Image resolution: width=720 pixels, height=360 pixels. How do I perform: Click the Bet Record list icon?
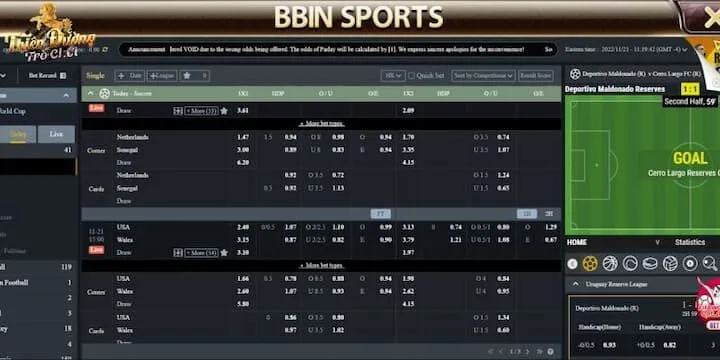tap(63, 76)
